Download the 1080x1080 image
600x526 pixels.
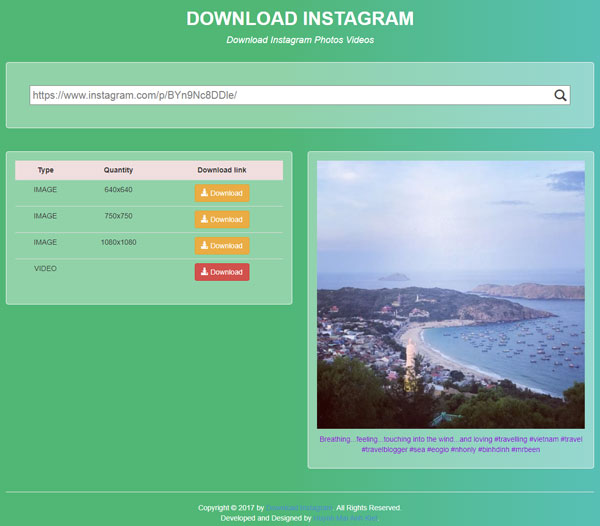[x=222, y=246]
